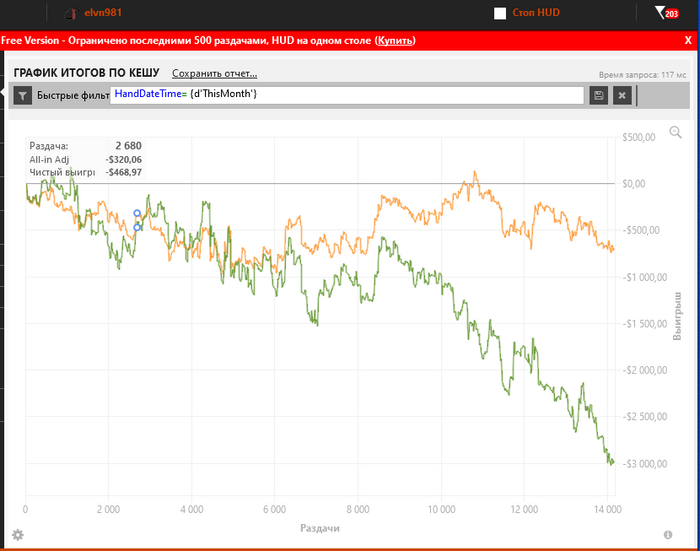Zoom the graph with magnifier icon

(x=675, y=132)
